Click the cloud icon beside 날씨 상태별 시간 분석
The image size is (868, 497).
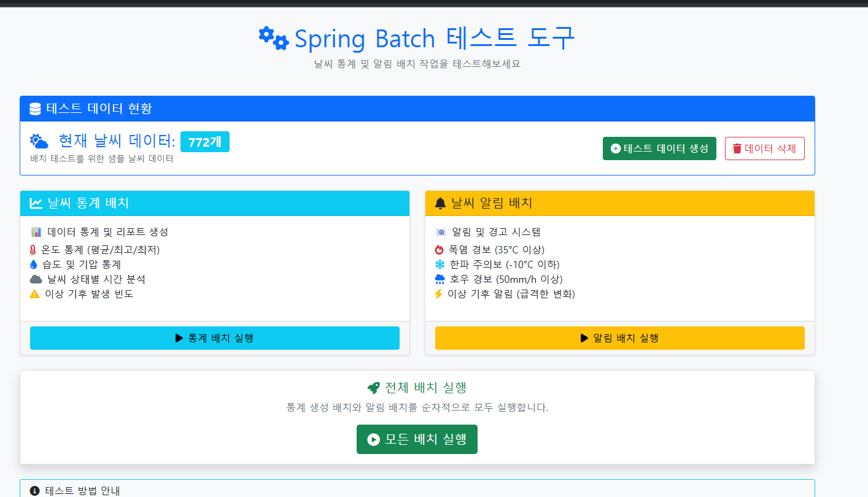click(36, 279)
